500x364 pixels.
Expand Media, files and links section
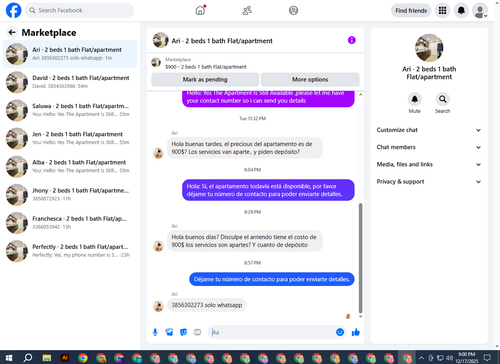point(429,164)
